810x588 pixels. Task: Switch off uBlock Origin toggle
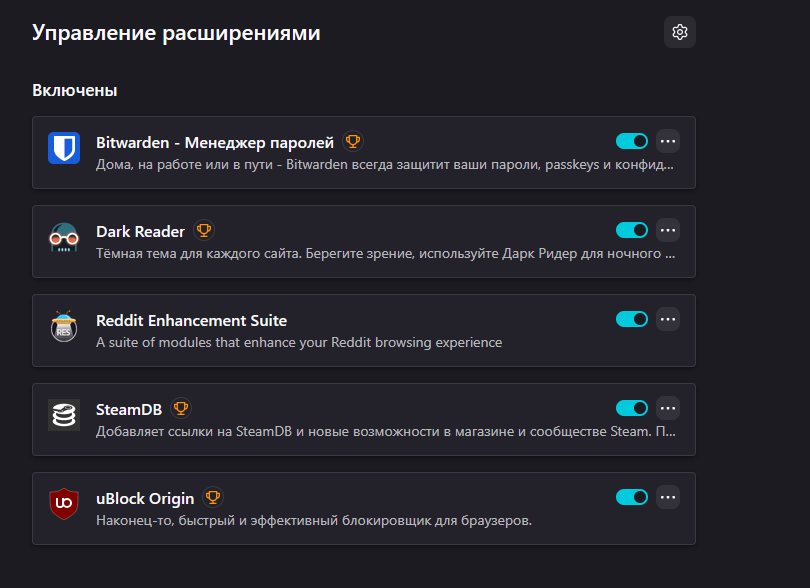coord(632,497)
